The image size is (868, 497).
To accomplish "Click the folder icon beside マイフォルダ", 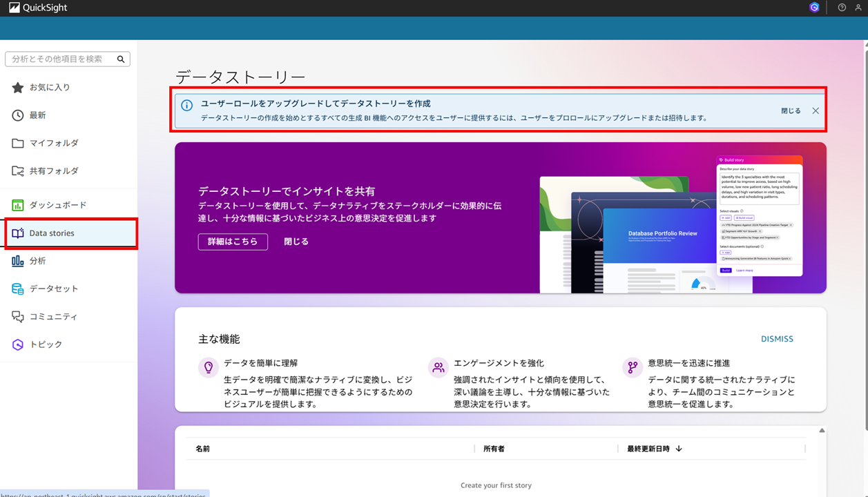I will 18,143.
